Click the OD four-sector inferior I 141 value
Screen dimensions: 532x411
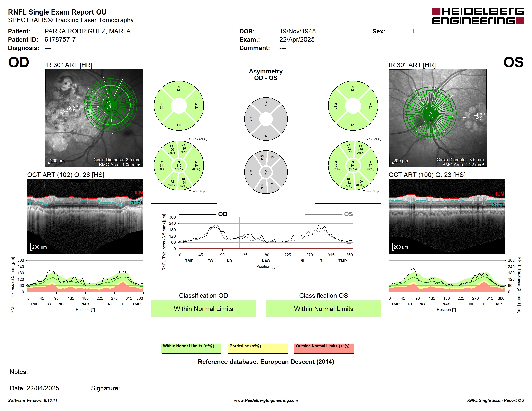(x=179, y=123)
